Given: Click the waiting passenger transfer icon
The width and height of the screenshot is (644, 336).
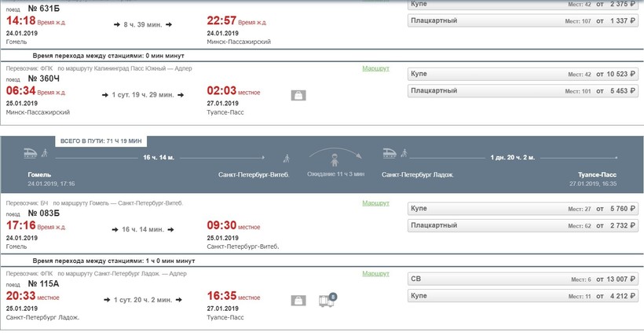Looking at the screenshot, I should coord(335,159).
